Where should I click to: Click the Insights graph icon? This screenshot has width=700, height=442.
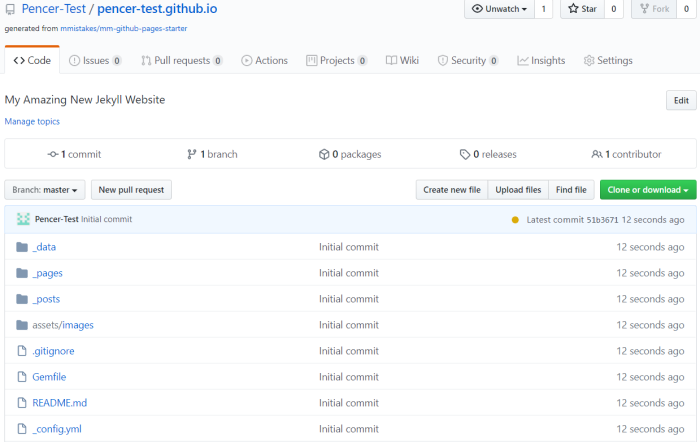pos(523,60)
